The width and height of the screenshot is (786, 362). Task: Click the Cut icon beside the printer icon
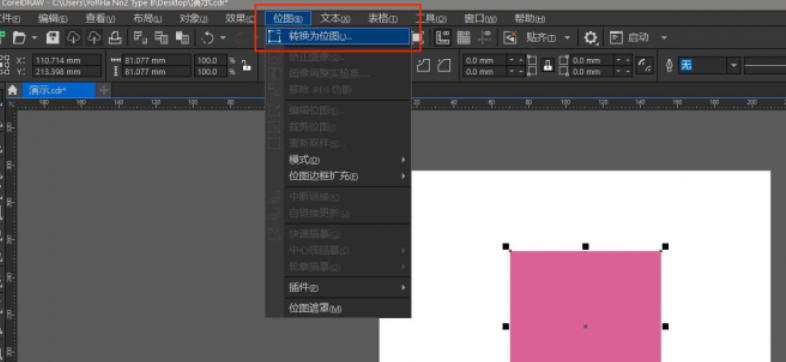[x=139, y=38]
